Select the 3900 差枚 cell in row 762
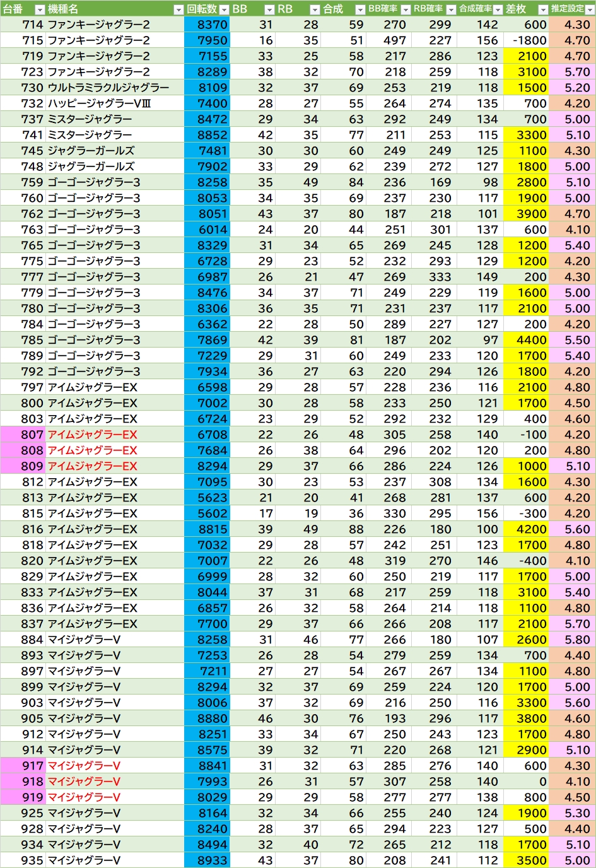Viewport: 596px width, 868px height. 526,214
